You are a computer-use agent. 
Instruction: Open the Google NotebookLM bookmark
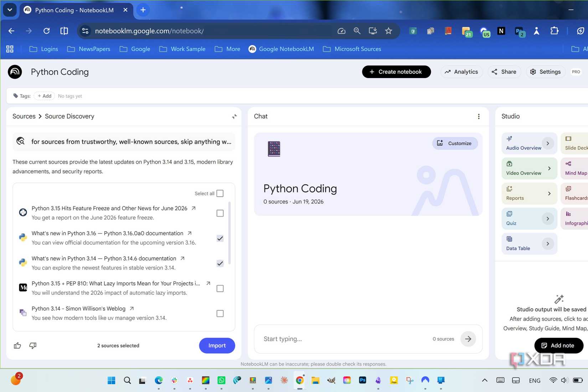(x=281, y=49)
